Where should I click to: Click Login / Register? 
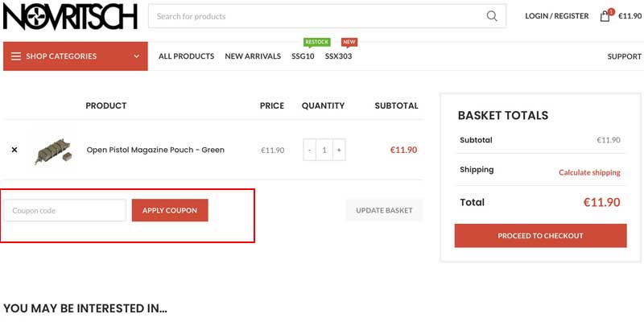click(x=556, y=16)
